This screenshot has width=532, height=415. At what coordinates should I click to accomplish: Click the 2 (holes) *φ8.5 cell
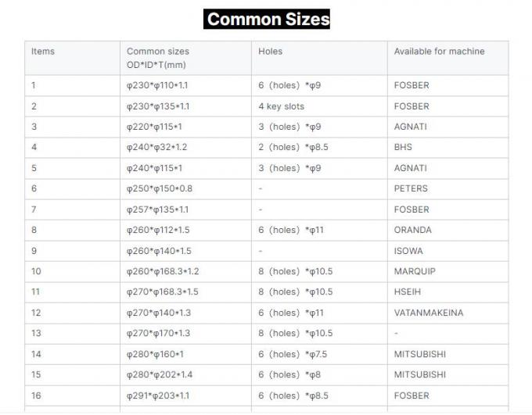pyautogui.click(x=291, y=147)
